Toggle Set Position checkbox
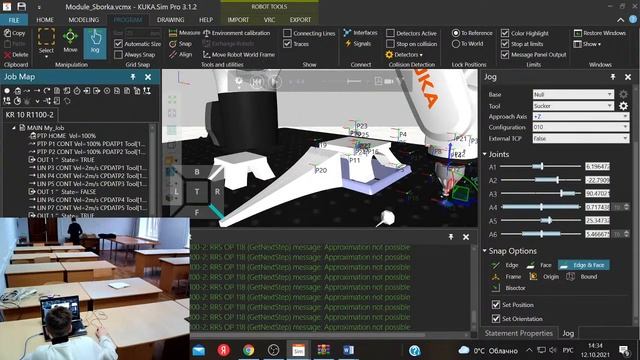The height and width of the screenshot is (360, 640). tap(496, 304)
